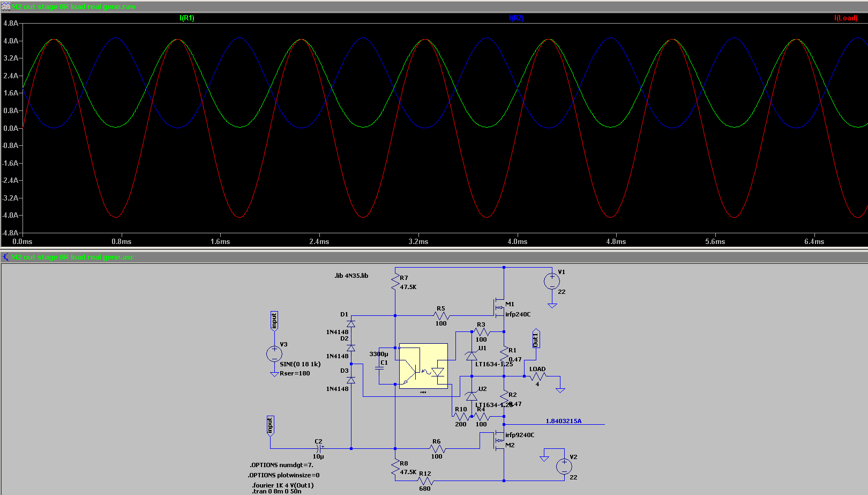Click the 3.2ms time axis label
The height and width of the screenshot is (495, 868).
click(x=418, y=242)
